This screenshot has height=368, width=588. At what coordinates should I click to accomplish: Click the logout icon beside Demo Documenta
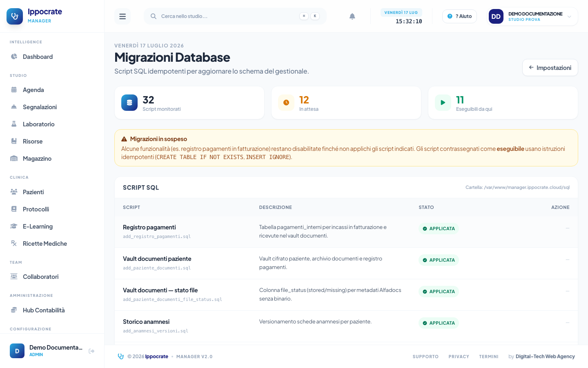[91, 351]
